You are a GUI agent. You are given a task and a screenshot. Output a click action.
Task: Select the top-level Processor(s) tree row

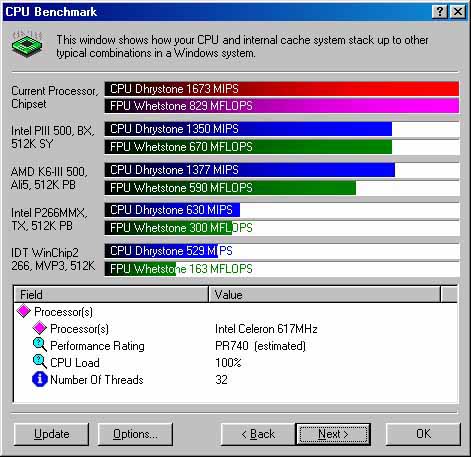[x=236, y=312]
